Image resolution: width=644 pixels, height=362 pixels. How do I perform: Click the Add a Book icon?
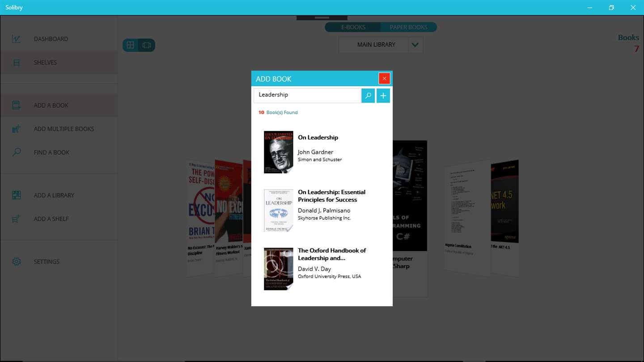click(17, 105)
